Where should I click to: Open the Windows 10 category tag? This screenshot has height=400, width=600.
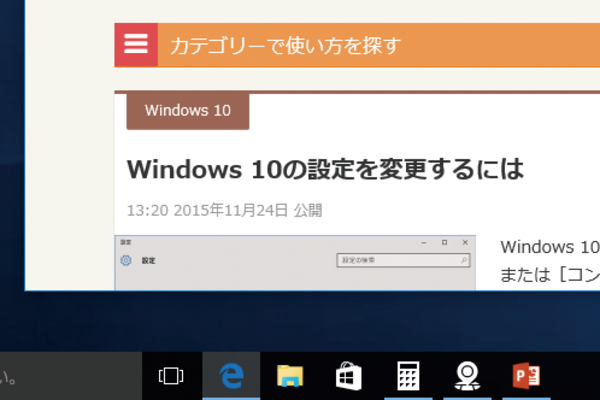point(188,111)
